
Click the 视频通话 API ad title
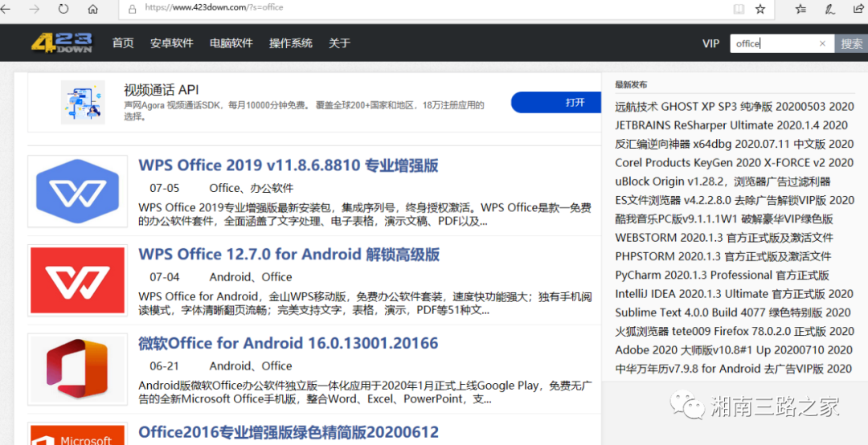tap(161, 90)
